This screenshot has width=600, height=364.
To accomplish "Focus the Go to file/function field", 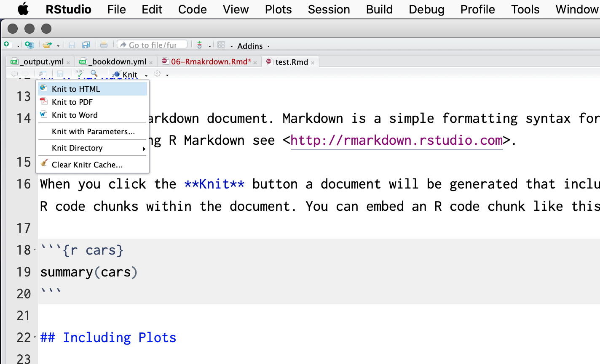I will click(x=152, y=45).
